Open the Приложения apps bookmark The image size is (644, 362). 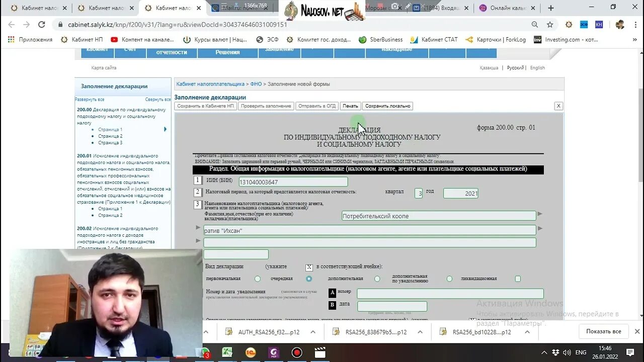[x=31, y=40]
